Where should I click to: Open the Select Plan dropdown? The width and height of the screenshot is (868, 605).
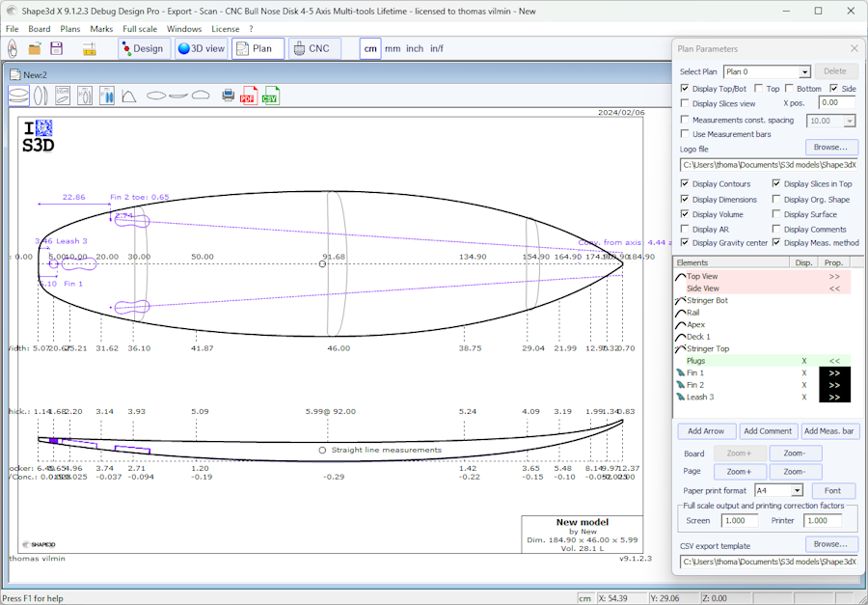pos(805,71)
